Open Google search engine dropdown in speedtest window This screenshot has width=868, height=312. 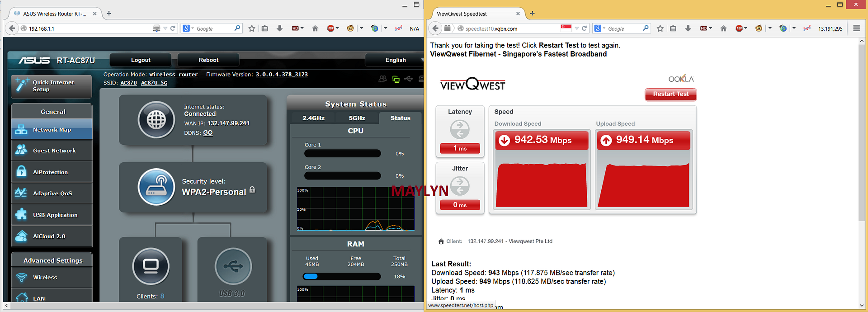click(x=600, y=28)
